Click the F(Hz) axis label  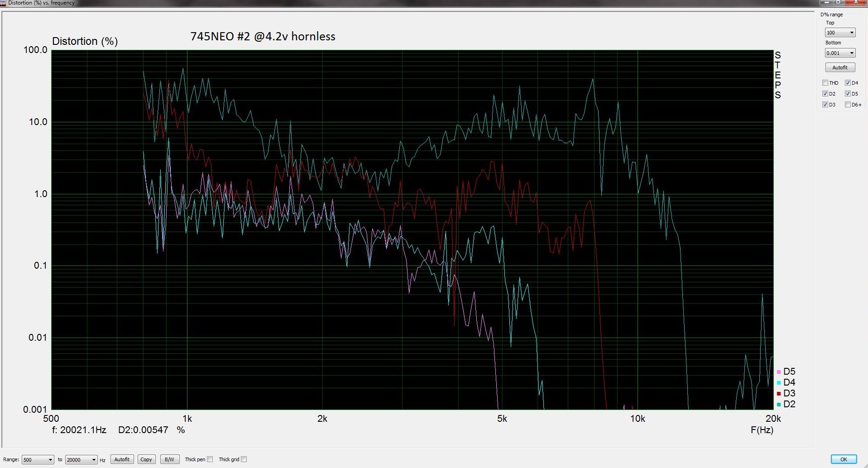click(762, 430)
